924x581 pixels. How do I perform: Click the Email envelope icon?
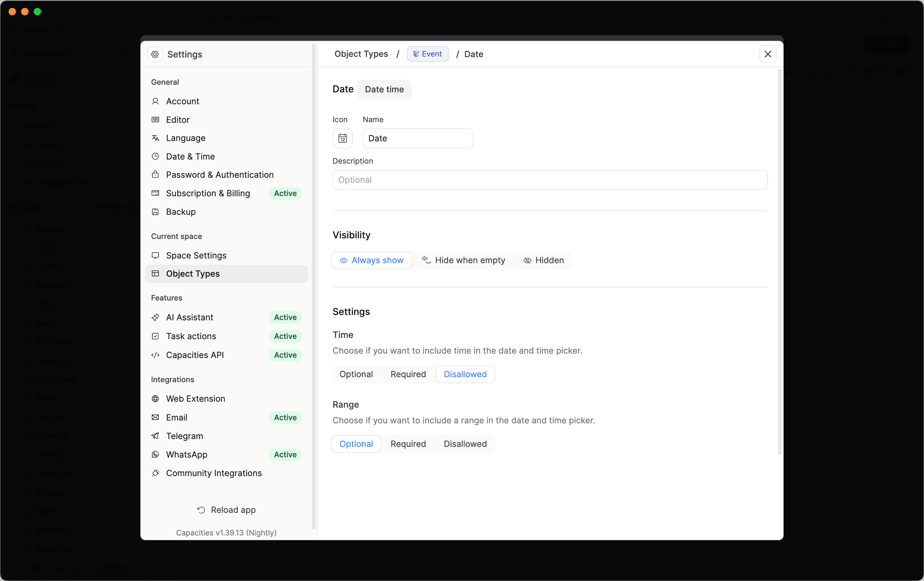point(155,417)
